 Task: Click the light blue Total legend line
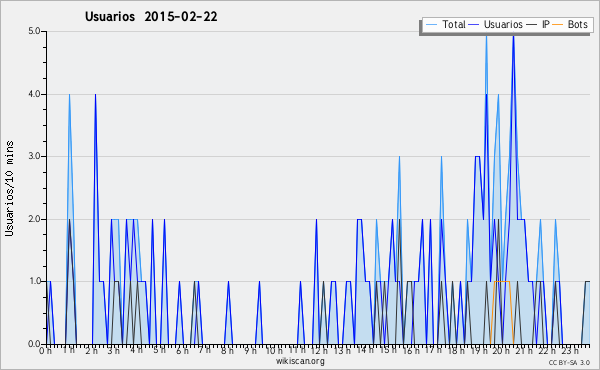[x=431, y=25]
